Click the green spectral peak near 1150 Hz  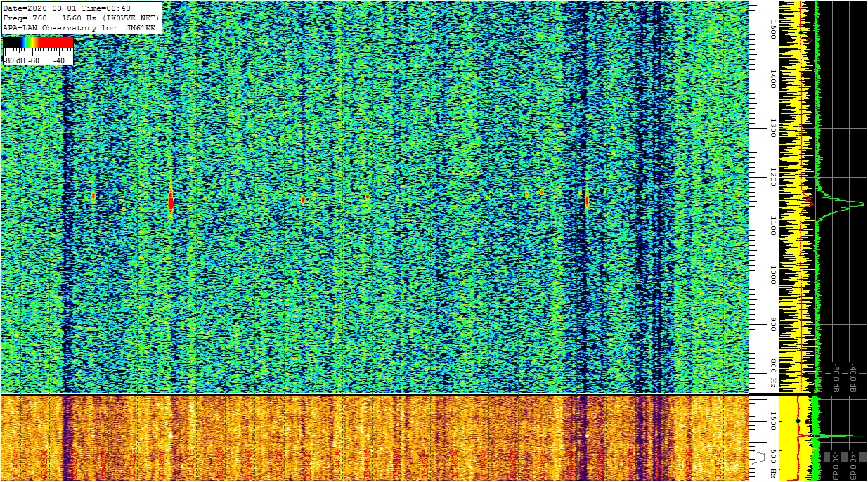pos(840,204)
